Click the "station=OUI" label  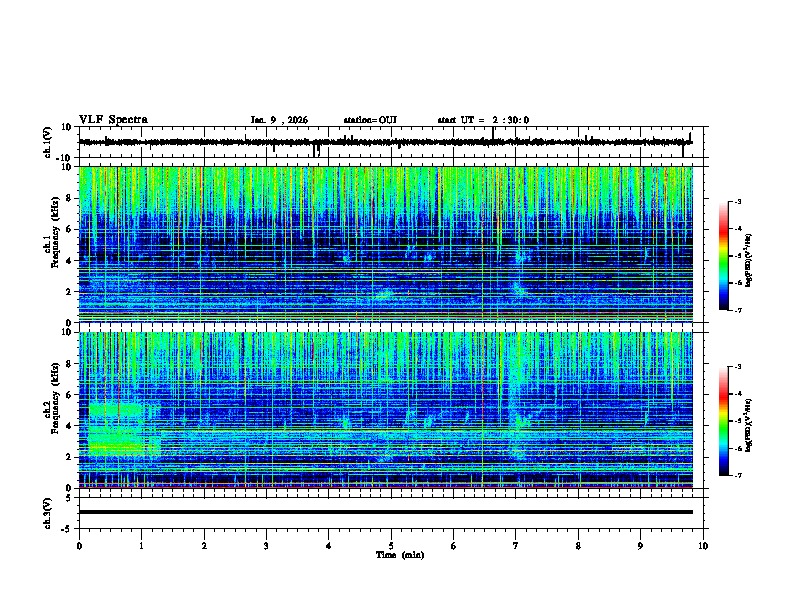[370, 120]
